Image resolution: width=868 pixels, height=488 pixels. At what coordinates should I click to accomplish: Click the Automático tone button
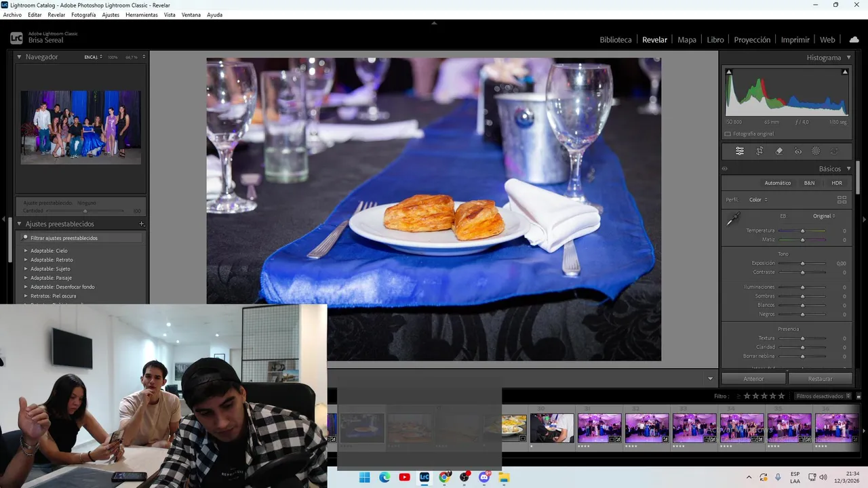778,183
